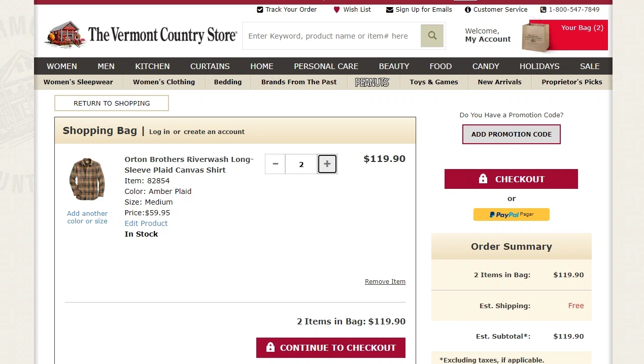The height and width of the screenshot is (364, 644).
Task: Click the Sign Up for Emails envelope icon
Action: click(390, 10)
